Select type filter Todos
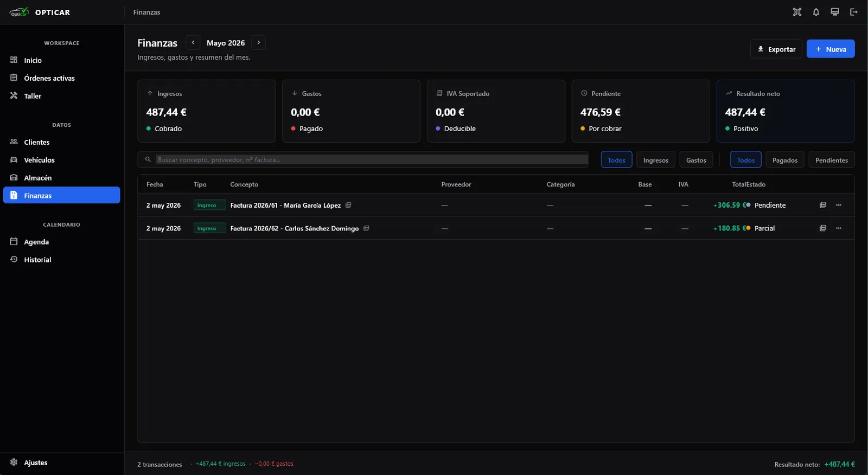868x475 pixels. tap(617, 160)
